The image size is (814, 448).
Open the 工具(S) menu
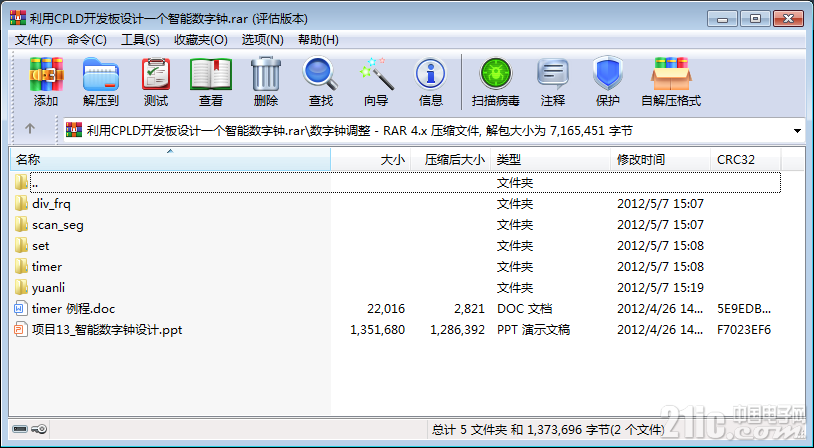(x=140, y=40)
